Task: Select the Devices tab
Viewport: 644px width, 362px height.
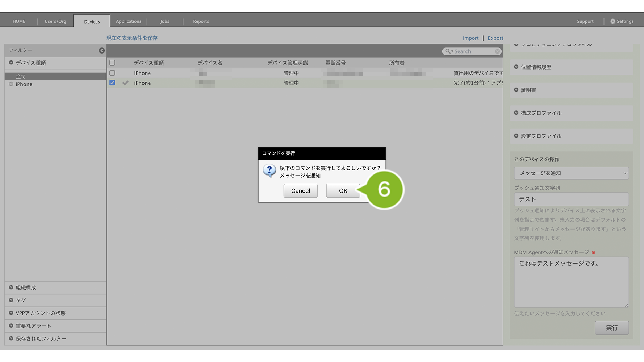Action: coord(92,21)
